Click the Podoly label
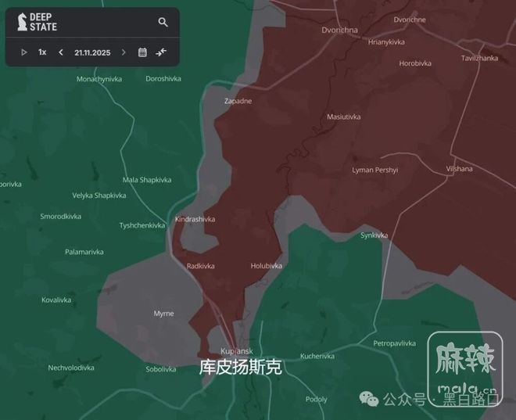 coord(317,400)
